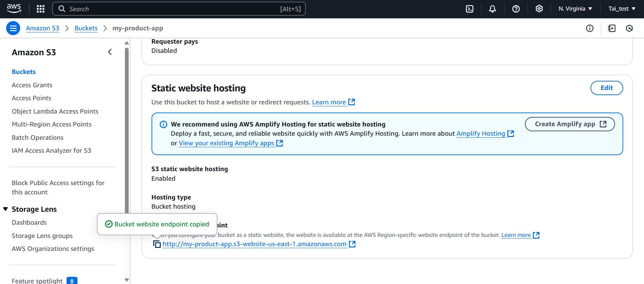Copy the bucket website endpoint

157,244
